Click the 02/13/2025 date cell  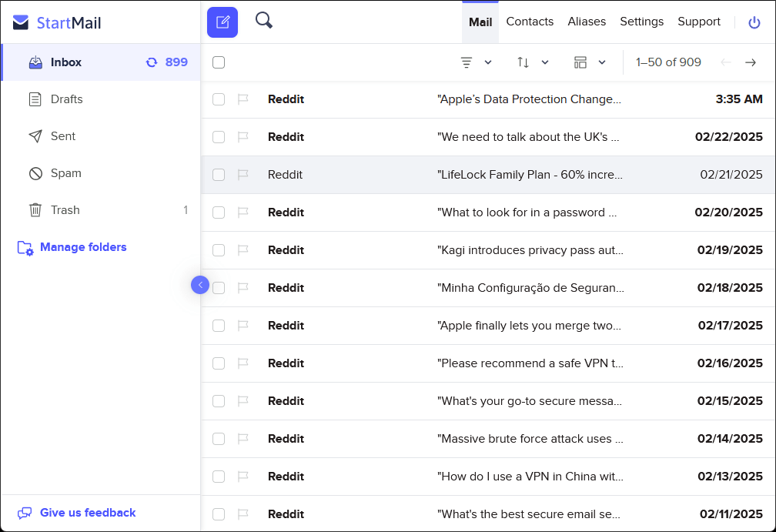[x=730, y=477]
